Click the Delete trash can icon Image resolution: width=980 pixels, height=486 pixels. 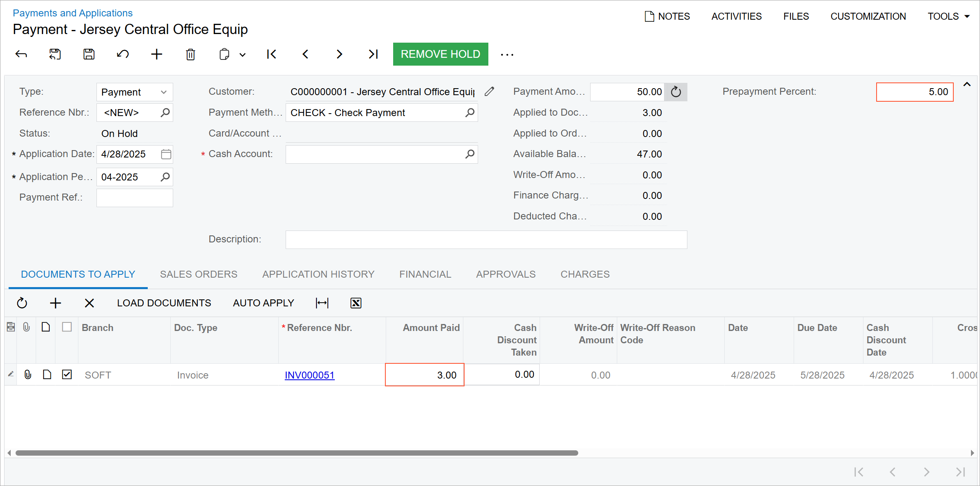pyautogui.click(x=190, y=54)
